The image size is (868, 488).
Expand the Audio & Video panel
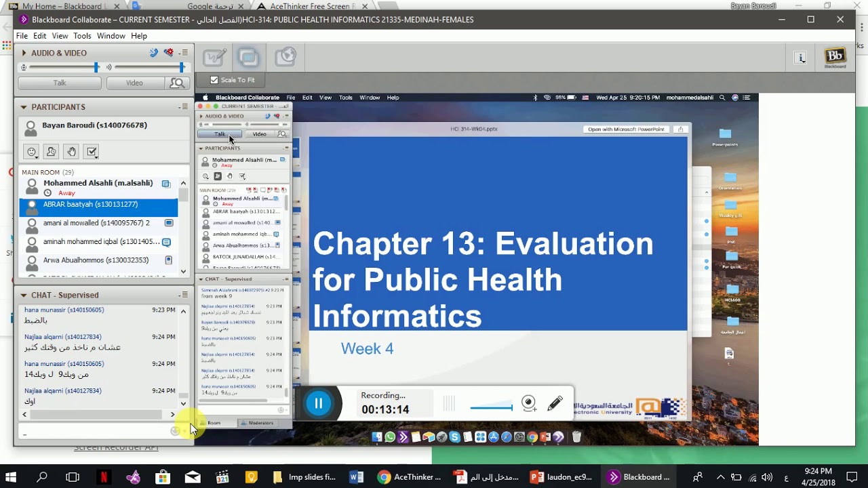pos(24,53)
